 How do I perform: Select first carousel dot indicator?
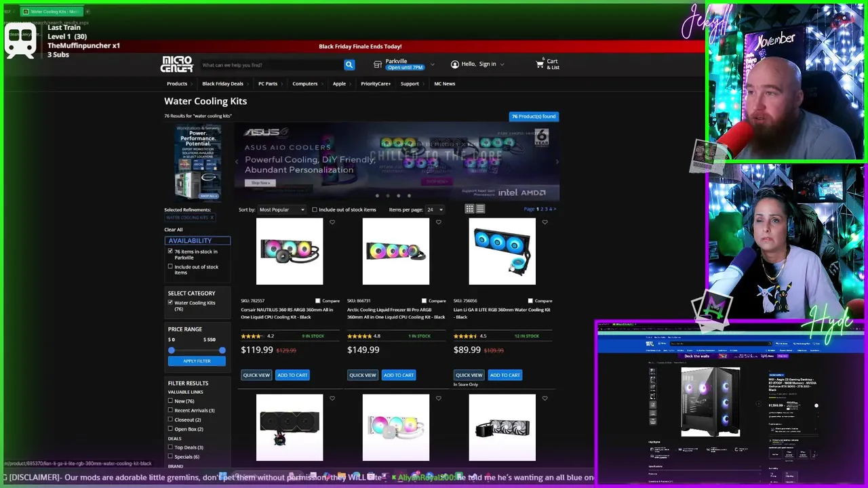(x=377, y=196)
